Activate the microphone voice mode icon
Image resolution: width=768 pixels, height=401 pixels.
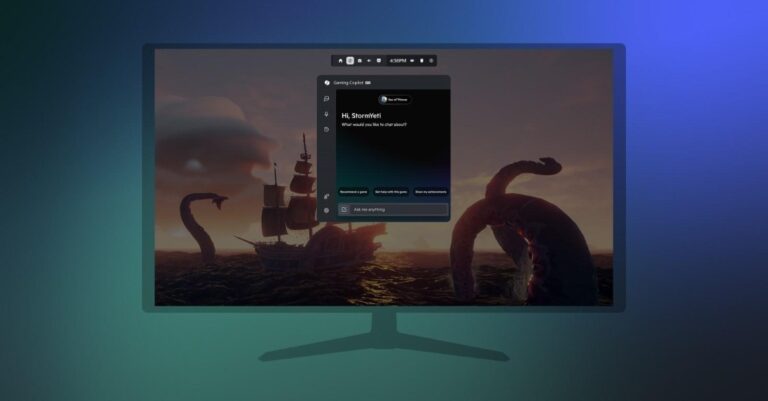(x=327, y=115)
